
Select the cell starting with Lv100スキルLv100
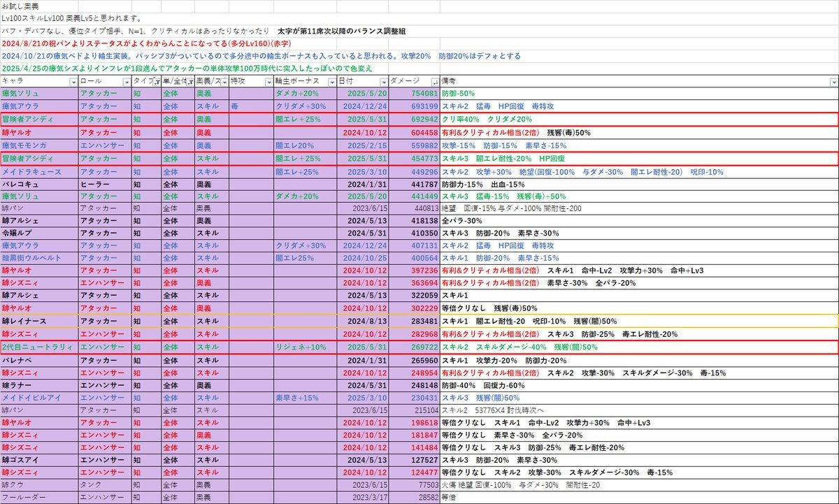click(71, 17)
